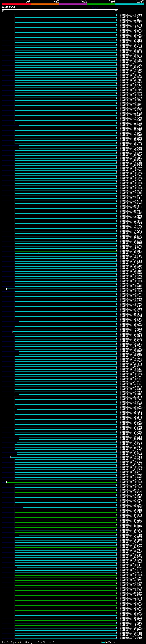Select the label UniRef100_B0XYV4

pyautogui.click(x=131, y=635)
